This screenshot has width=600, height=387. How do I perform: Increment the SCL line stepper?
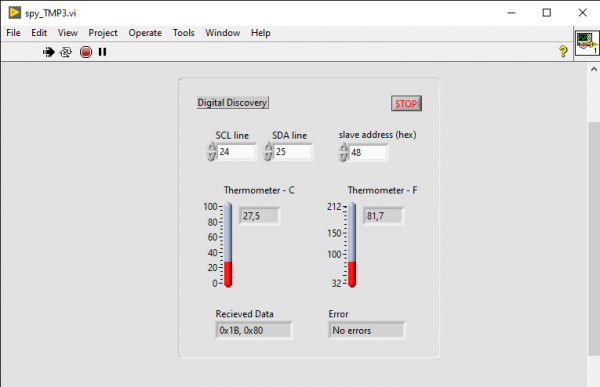coord(212,147)
